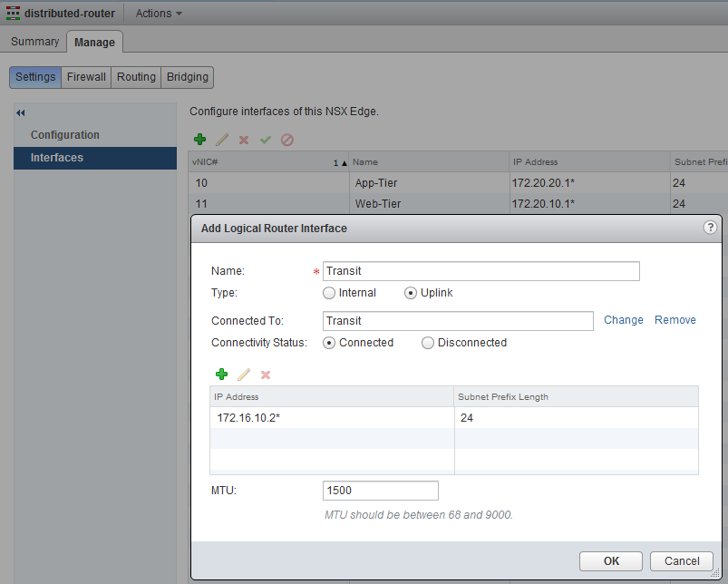Screen dimensions: 728x584
Task: Collapse the left navigation panel arrows
Action: (x=21, y=113)
